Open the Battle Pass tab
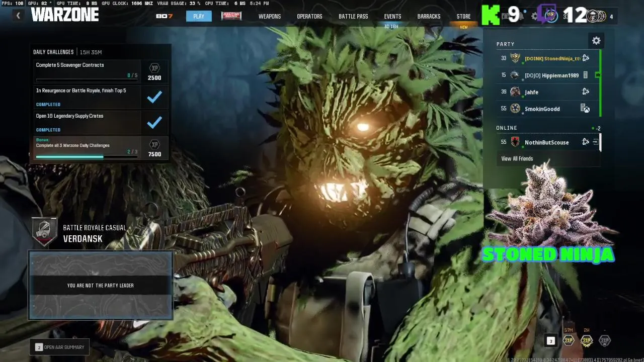 (x=353, y=16)
